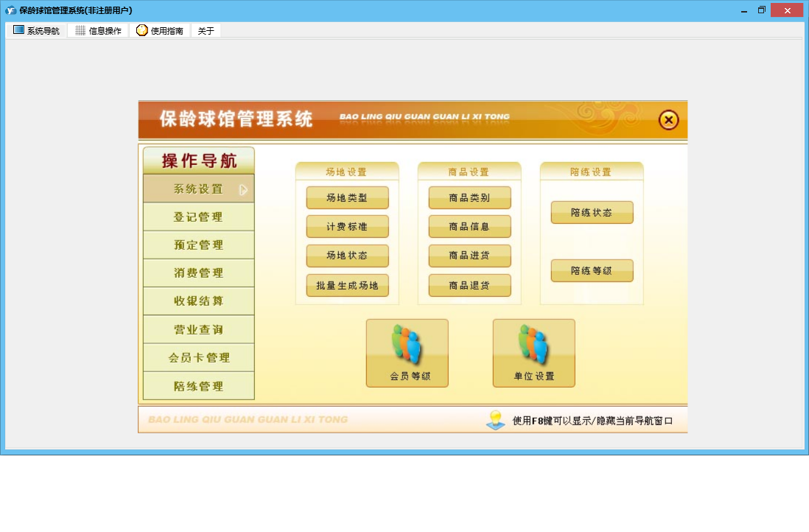Open 场地状态 settings
809x532 pixels.
click(x=347, y=256)
